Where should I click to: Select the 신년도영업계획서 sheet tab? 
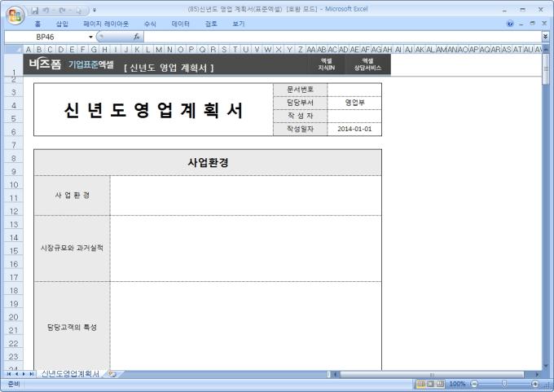[x=70, y=374]
